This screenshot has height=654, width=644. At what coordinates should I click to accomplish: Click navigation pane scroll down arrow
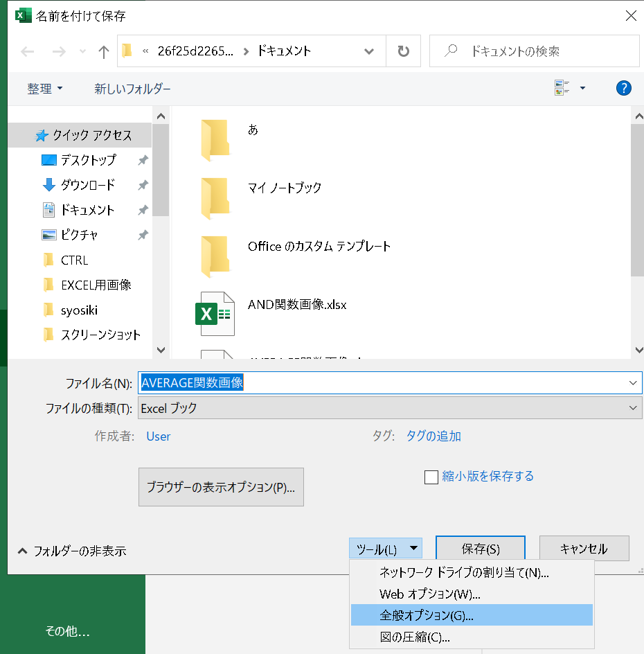tap(161, 350)
